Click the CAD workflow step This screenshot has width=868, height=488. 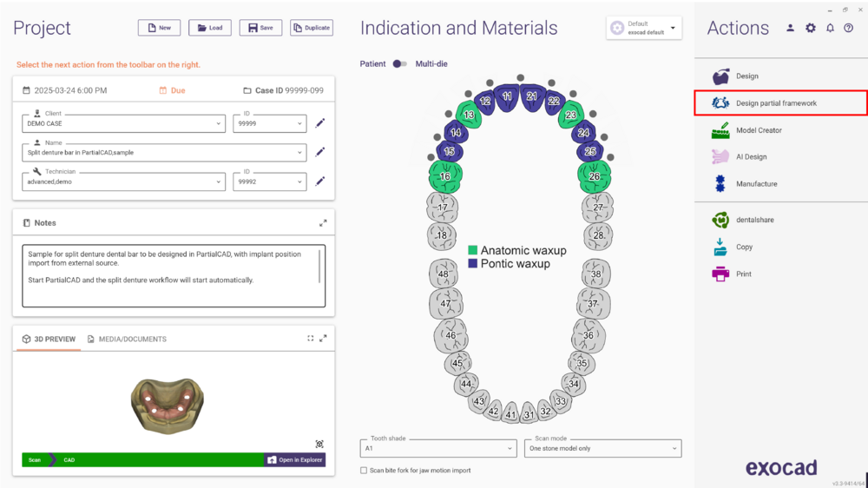(x=69, y=459)
